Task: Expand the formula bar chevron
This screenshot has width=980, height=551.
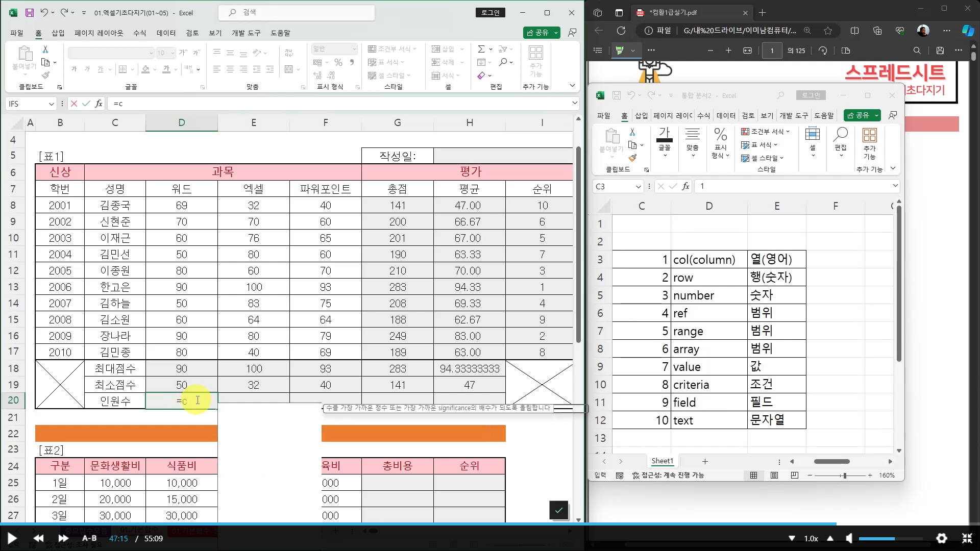Action: pyautogui.click(x=575, y=103)
